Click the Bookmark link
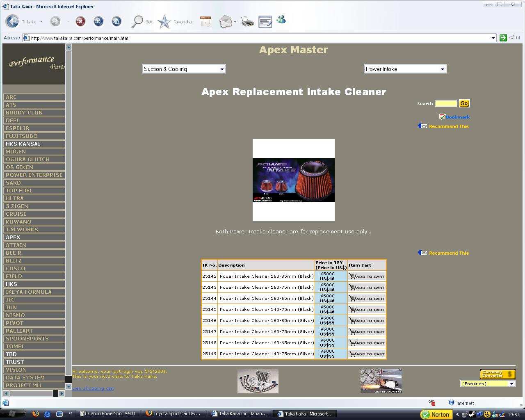 (457, 117)
